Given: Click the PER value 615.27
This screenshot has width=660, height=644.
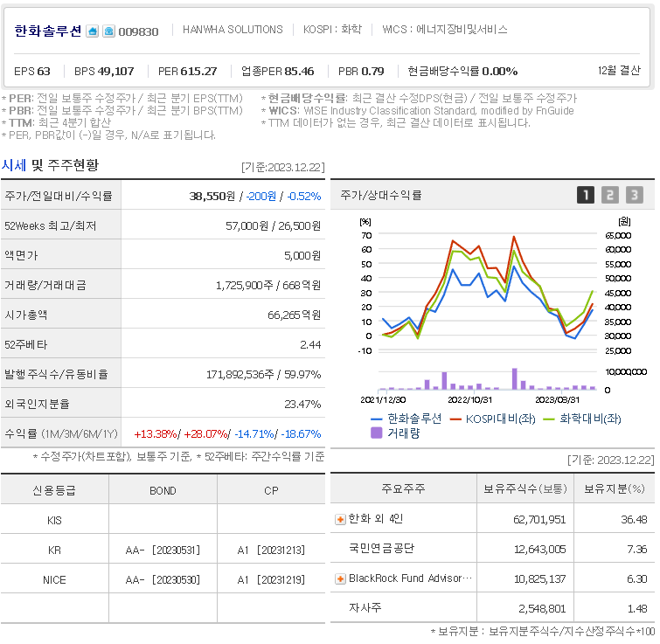Looking at the screenshot, I should (x=198, y=71).
